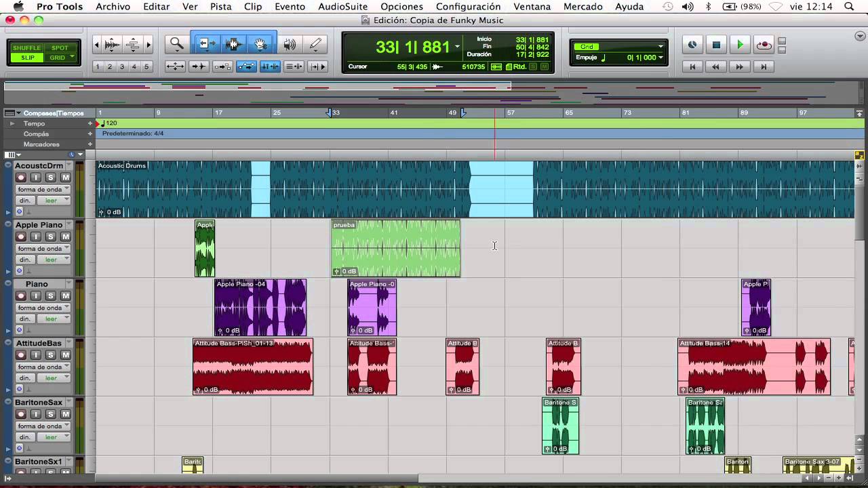This screenshot has width=868, height=488.
Task: Select zoom preset 3
Action: (122, 66)
